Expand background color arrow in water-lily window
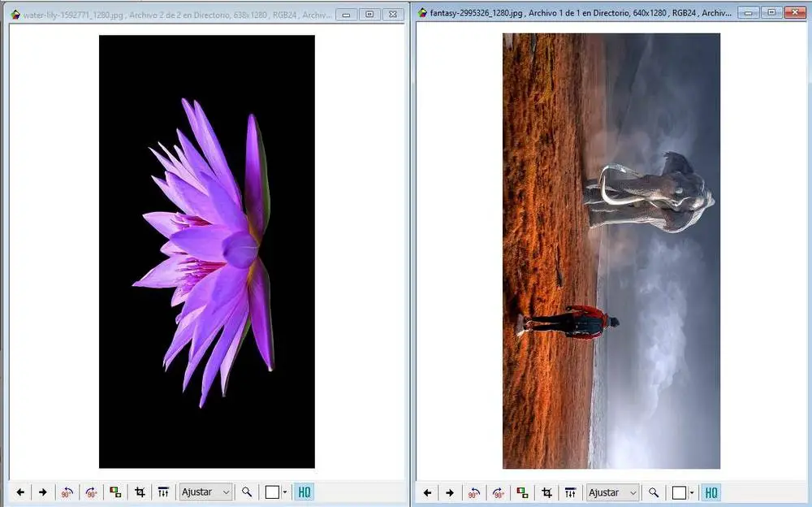 285,492
